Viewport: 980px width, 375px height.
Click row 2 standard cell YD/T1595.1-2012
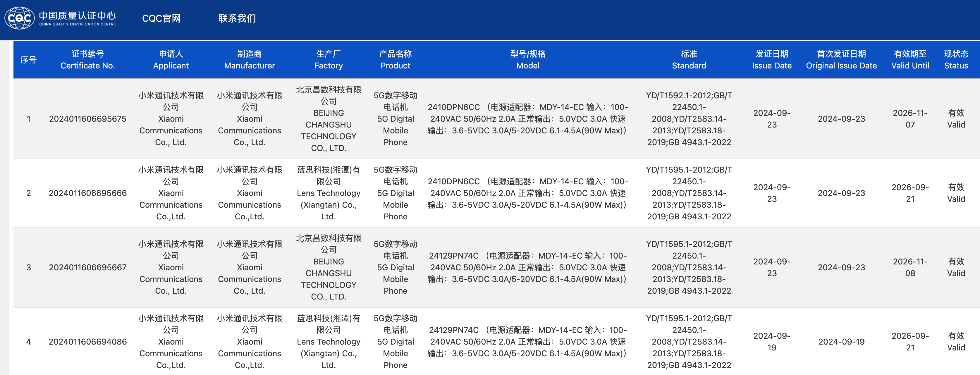click(689, 193)
